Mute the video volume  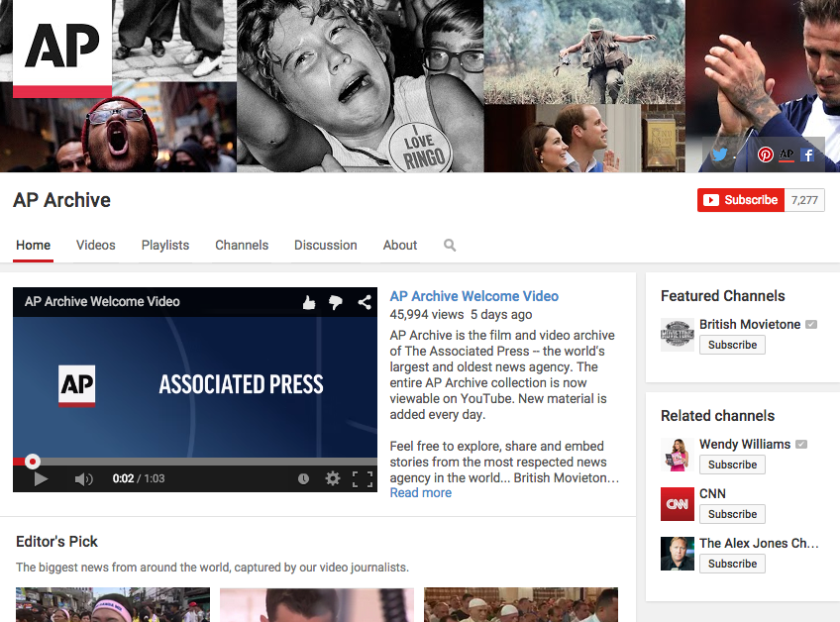point(84,478)
